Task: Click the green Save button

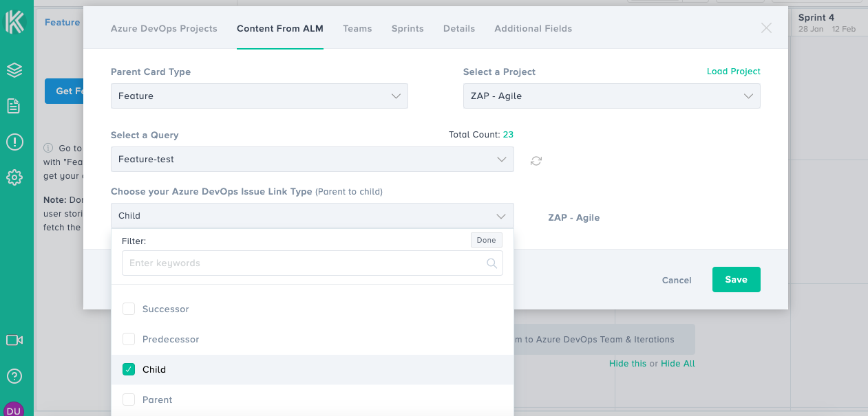Action: [736, 280]
